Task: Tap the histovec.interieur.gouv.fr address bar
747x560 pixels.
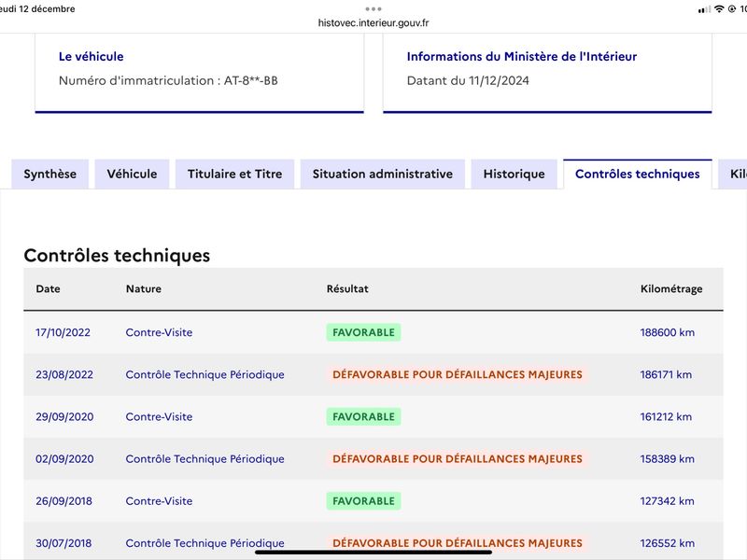Action: [x=373, y=22]
